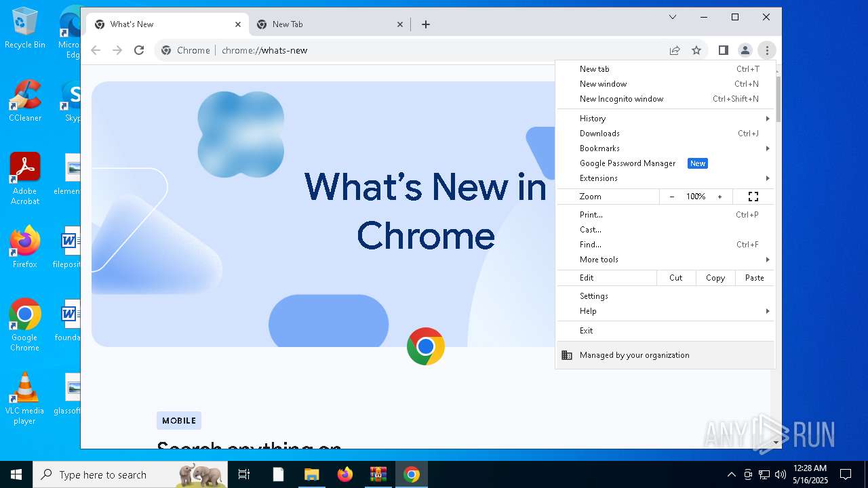
Task: Click Paste in the Edit row
Action: pyautogui.click(x=755, y=278)
